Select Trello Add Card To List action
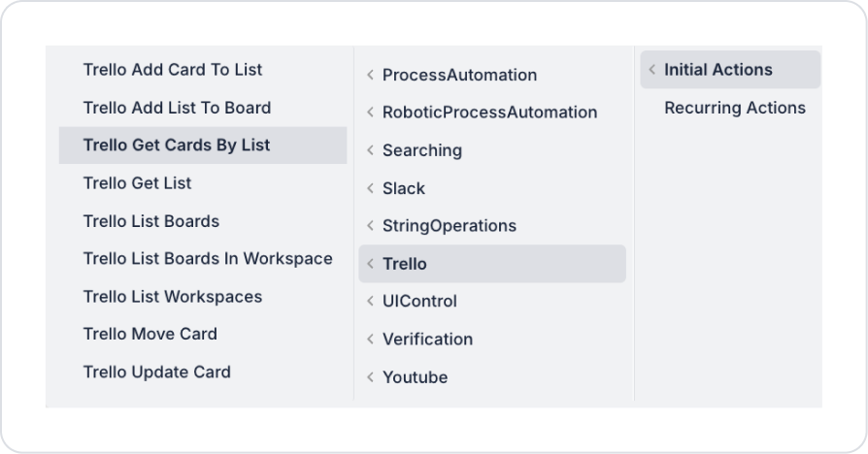Screen dimensions: 868x454 tap(173, 70)
